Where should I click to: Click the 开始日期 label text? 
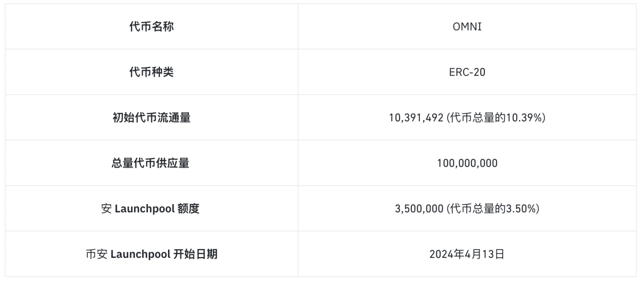pyautogui.click(x=195, y=254)
